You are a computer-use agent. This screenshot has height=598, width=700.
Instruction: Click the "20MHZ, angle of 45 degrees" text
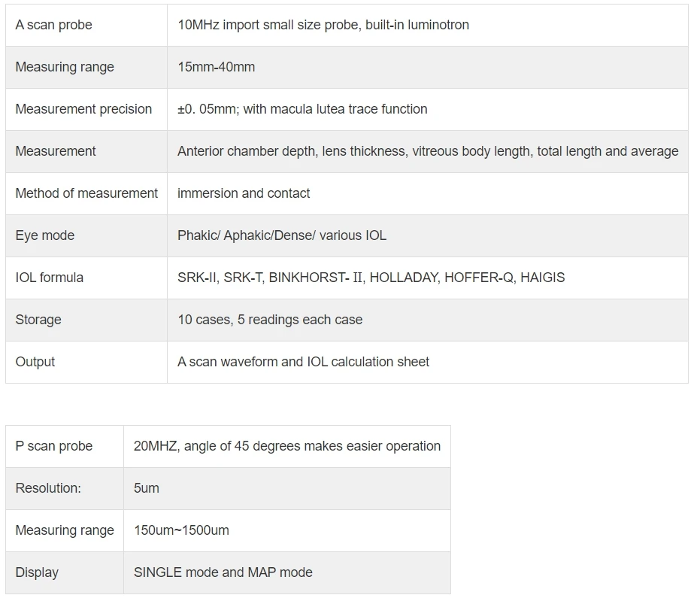pyautogui.click(x=286, y=446)
